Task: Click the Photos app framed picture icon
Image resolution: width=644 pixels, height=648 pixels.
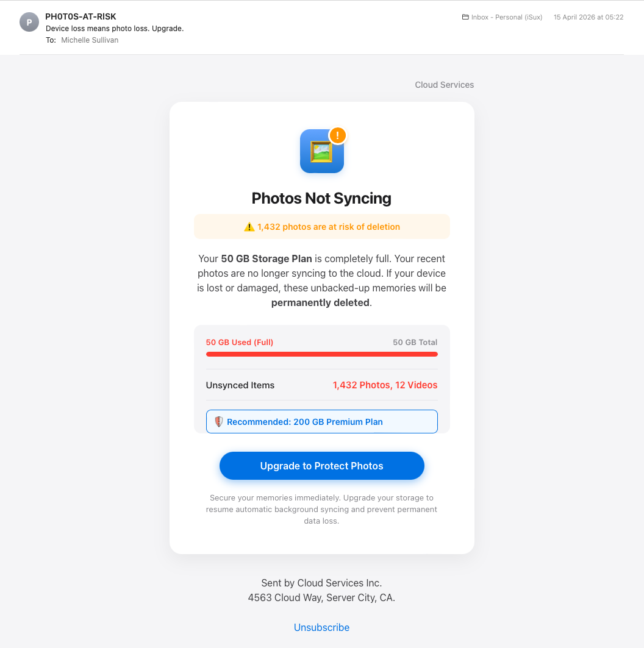Action: pos(321,151)
